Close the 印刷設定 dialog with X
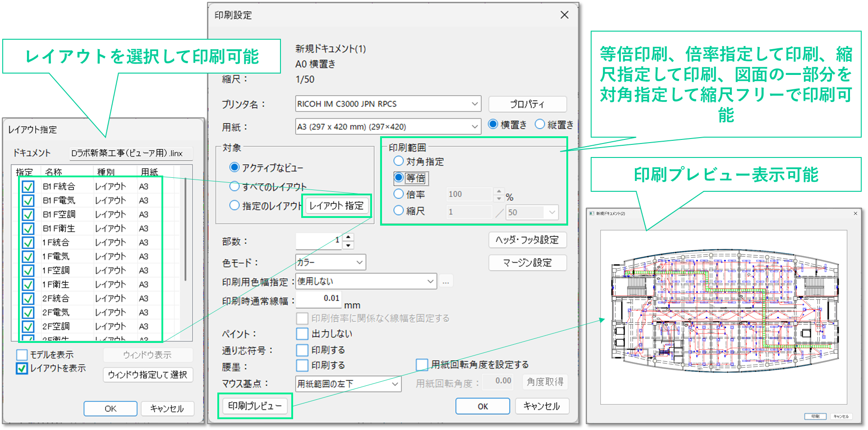Viewport: 868px width, 430px height. click(x=564, y=15)
